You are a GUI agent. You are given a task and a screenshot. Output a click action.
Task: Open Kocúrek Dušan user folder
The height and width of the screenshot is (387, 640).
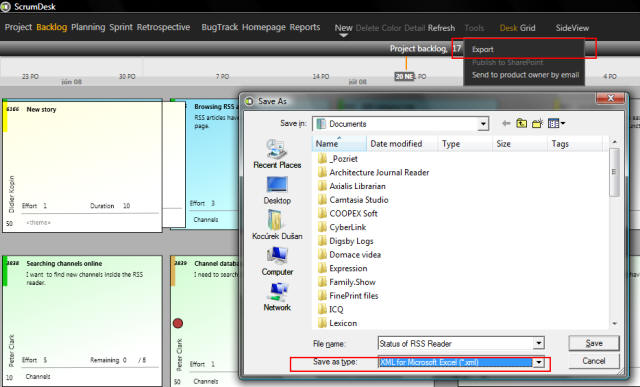(277, 225)
